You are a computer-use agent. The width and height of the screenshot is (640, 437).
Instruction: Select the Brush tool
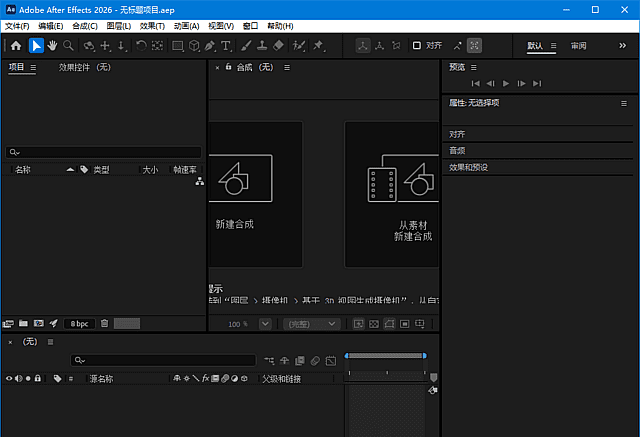[246, 46]
